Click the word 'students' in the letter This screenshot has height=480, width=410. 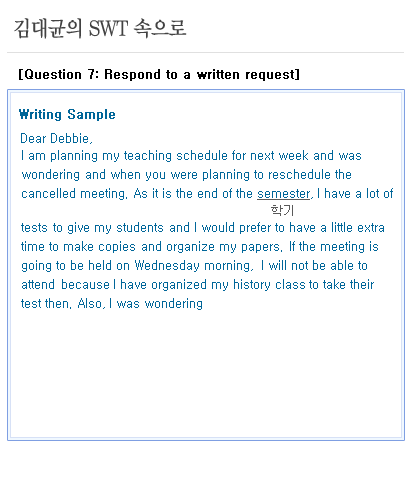click(140, 228)
